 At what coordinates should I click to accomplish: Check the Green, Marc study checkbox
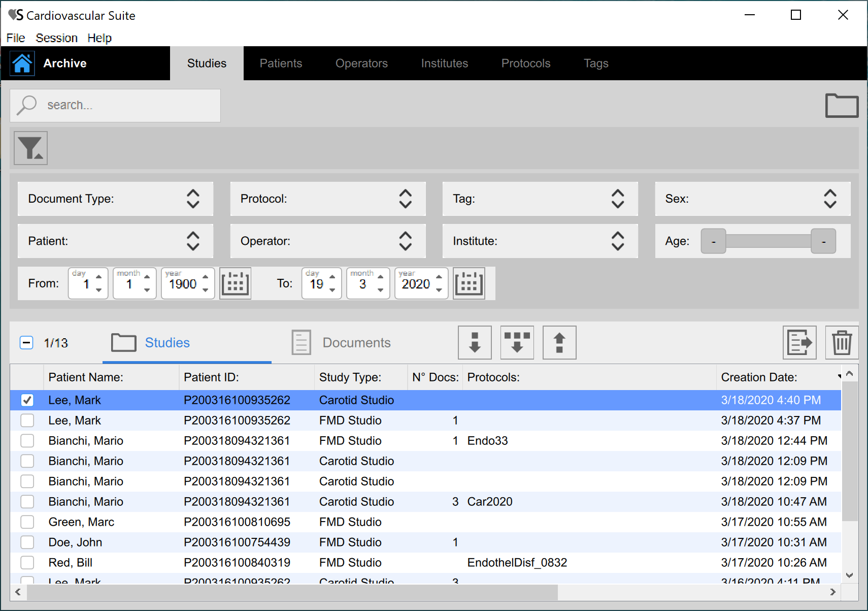[27, 522]
